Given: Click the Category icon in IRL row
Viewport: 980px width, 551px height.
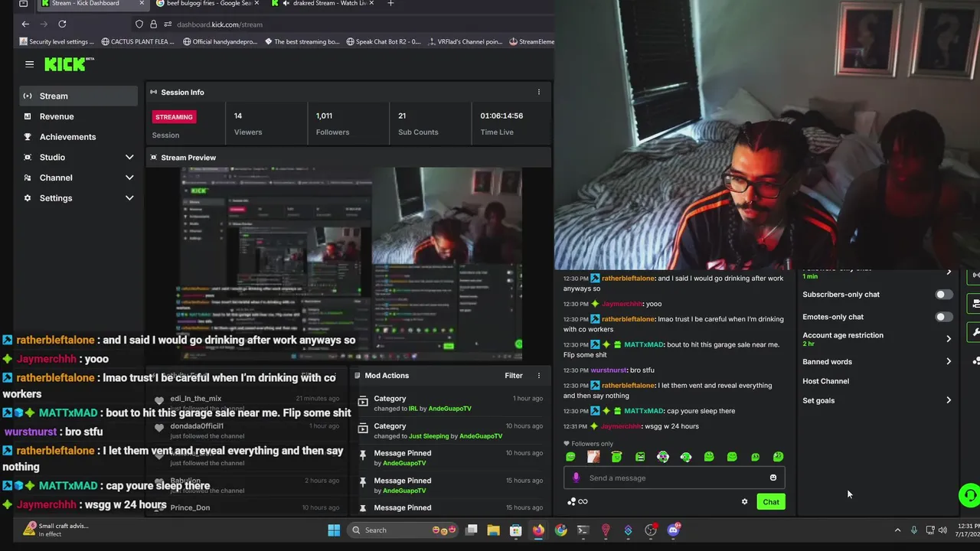Looking at the screenshot, I should click(363, 403).
